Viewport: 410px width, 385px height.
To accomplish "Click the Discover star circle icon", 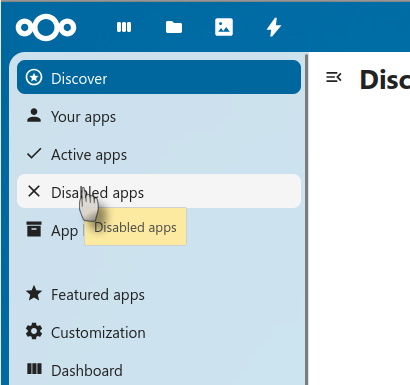I will click(34, 77).
